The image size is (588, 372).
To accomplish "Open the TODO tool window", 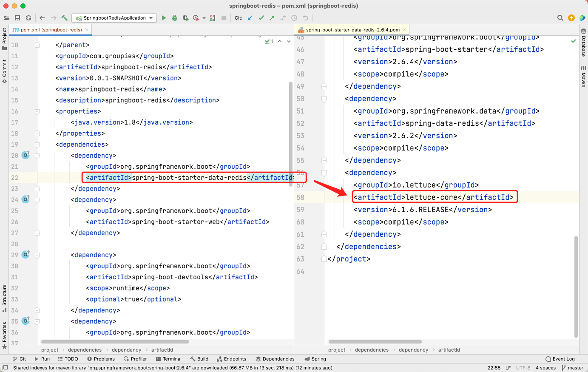I will click(68, 359).
